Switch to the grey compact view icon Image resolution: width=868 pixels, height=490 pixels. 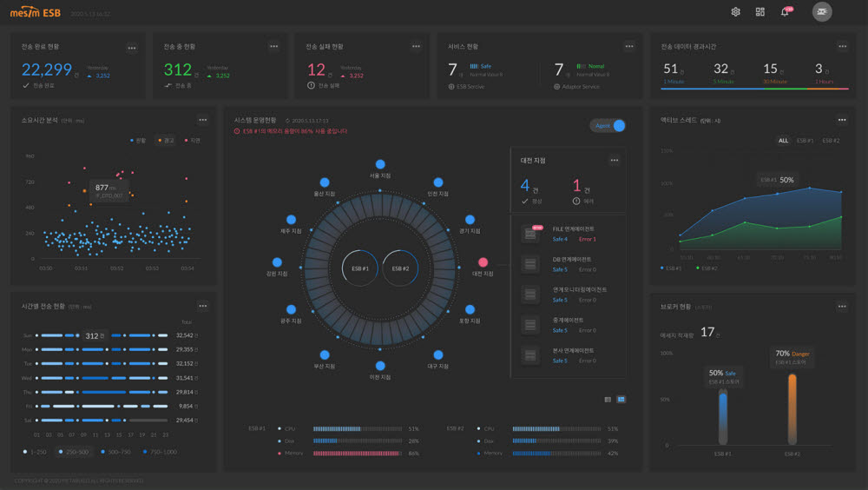click(x=608, y=399)
